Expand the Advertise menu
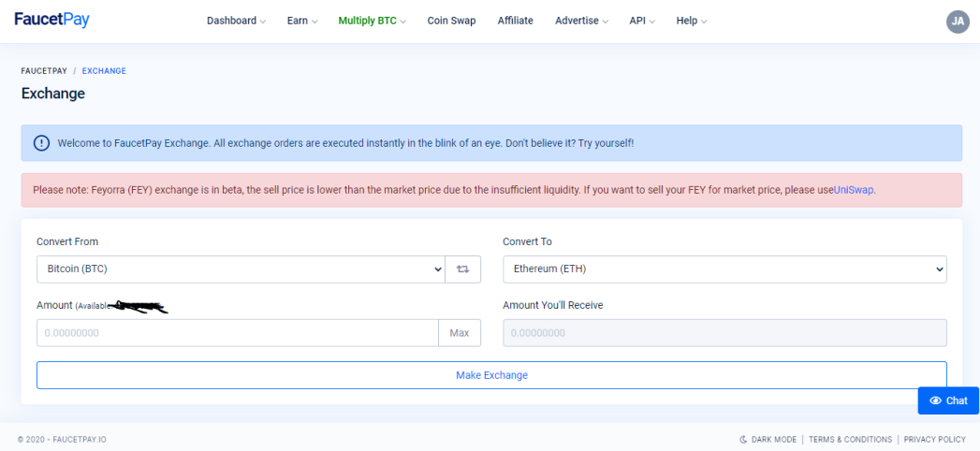980x451 pixels. tap(581, 21)
